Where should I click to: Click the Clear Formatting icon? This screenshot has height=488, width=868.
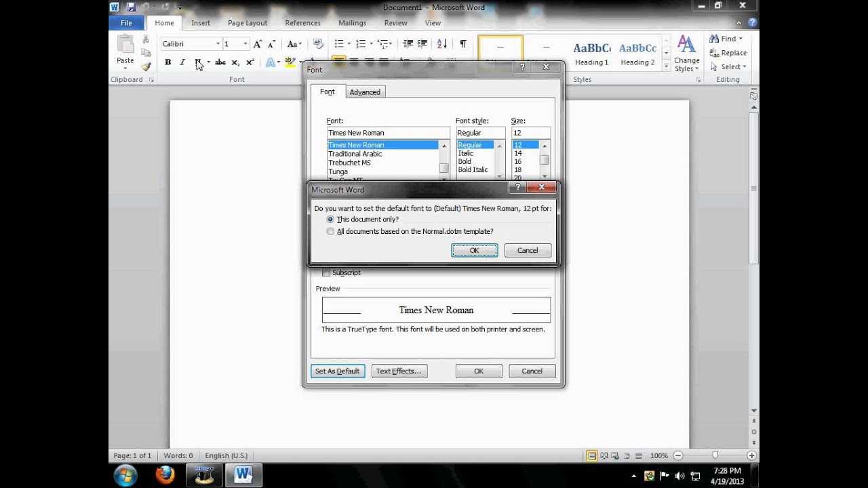point(317,44)
